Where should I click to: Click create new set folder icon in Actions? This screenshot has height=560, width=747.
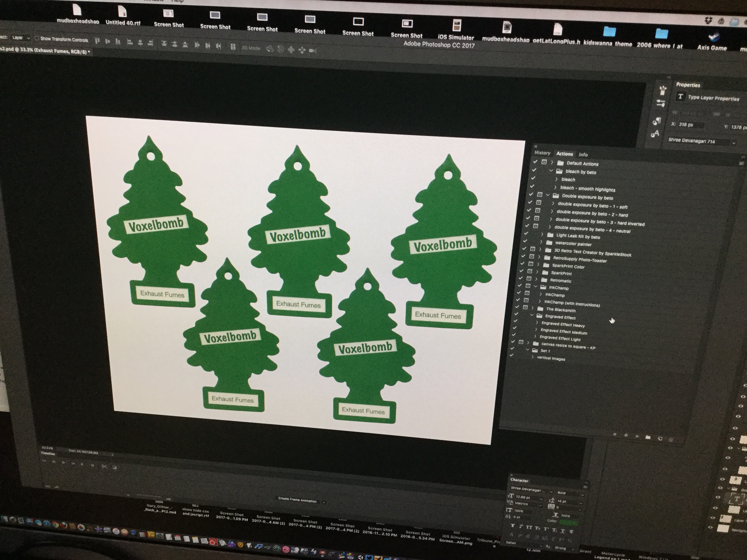pyautogui.click(x=648, y=437)
